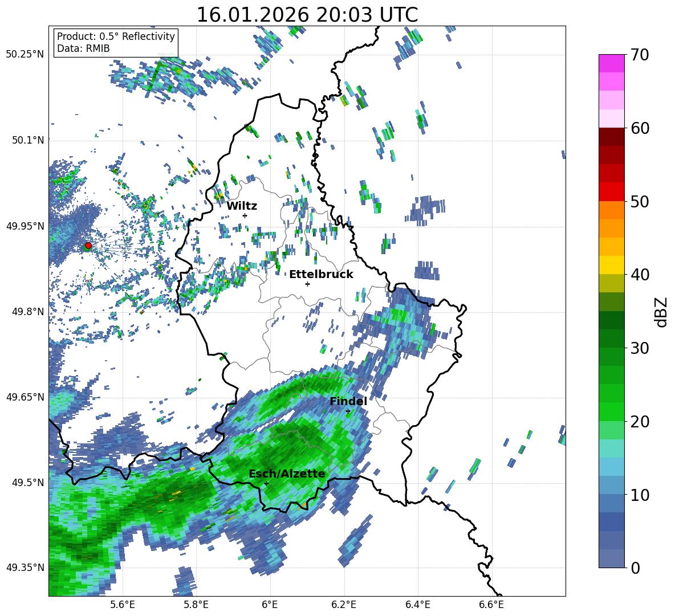The width and height of the screenshot is (675, 616).
Task: Click the 49.8°N latitude label
Action: [x=27, y=312]
